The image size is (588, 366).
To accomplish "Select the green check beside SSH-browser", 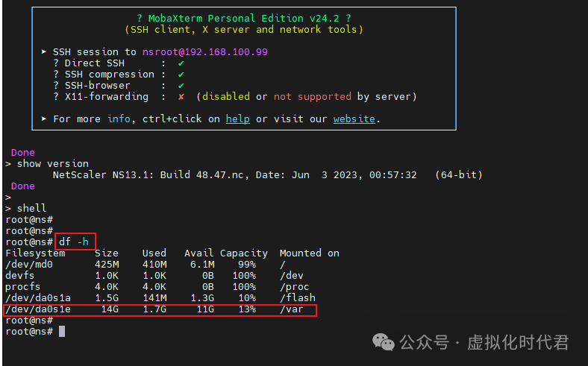I will (181, 86).
